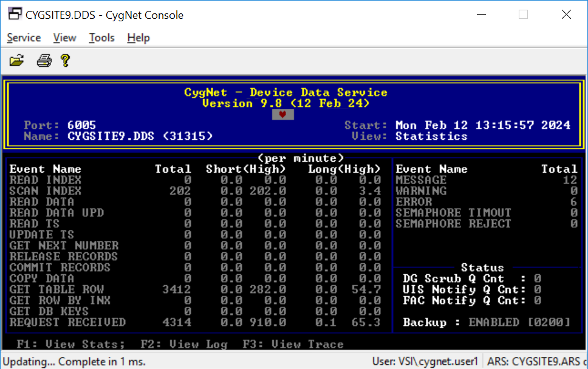Click the 910.0 short high value
The image size is (588, 369).
pyautogui.click(x=268, y=322)
